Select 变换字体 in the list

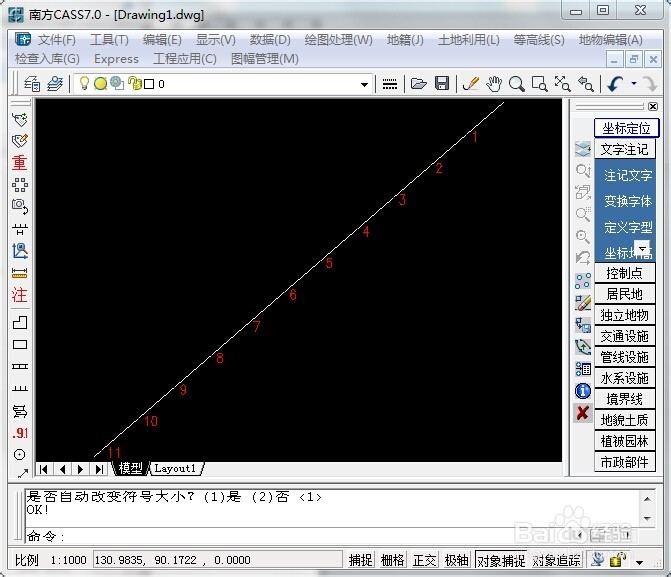tap(628, 201)
